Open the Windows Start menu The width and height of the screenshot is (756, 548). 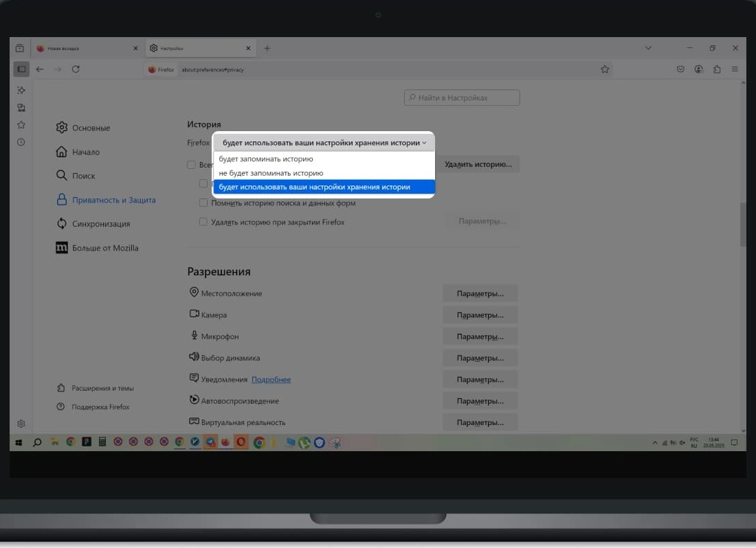coord(19,442)
